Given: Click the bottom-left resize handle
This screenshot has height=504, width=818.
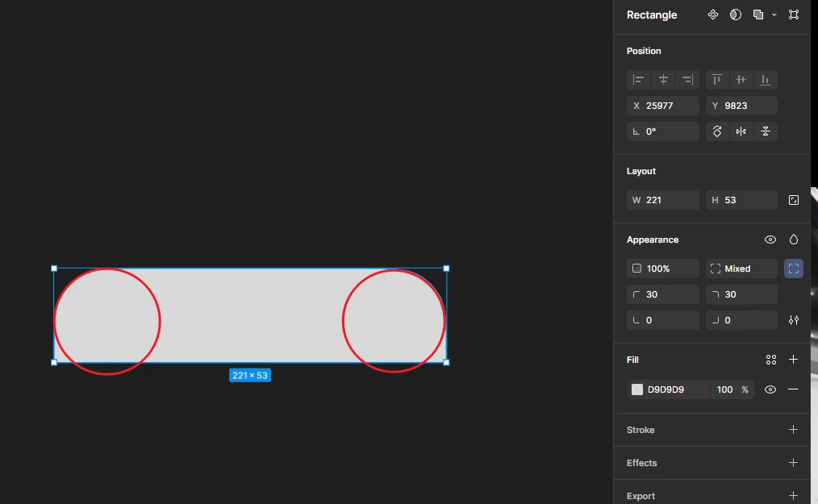Looking at the screenshot, I should [54, 363].
